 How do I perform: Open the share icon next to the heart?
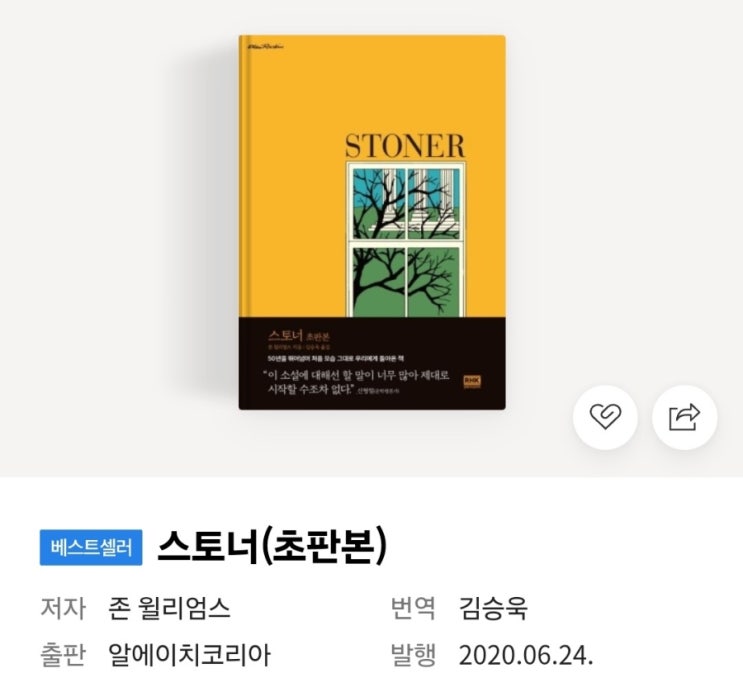[x=685, y=417]
